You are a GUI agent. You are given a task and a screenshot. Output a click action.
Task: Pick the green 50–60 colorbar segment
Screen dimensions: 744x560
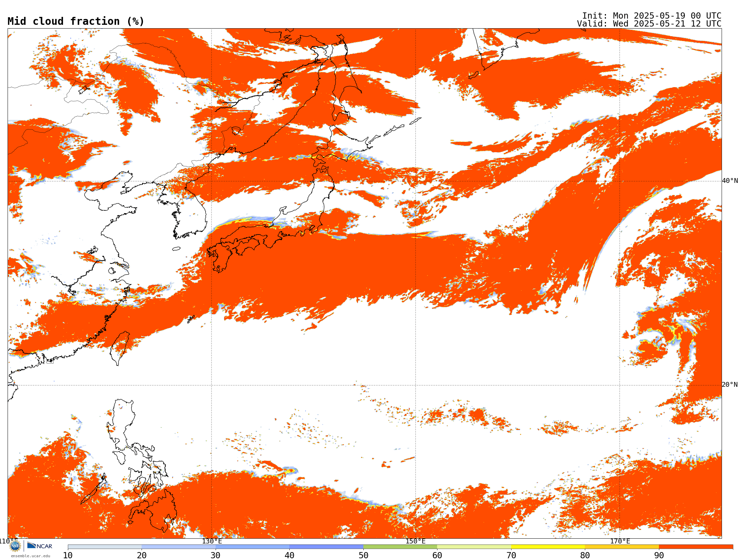point(400,547)
